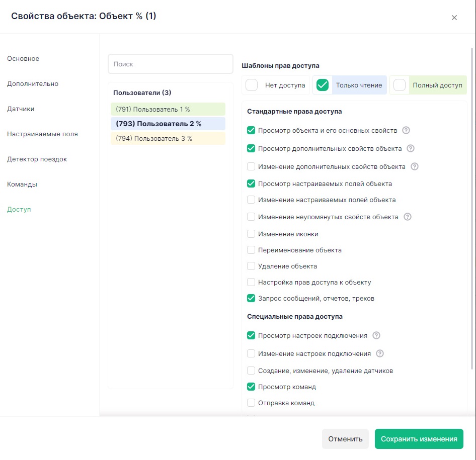Uncheck 'Запрос сообщений, отчетов, треков'
476x460 pixels.
[x=251, y=298]
